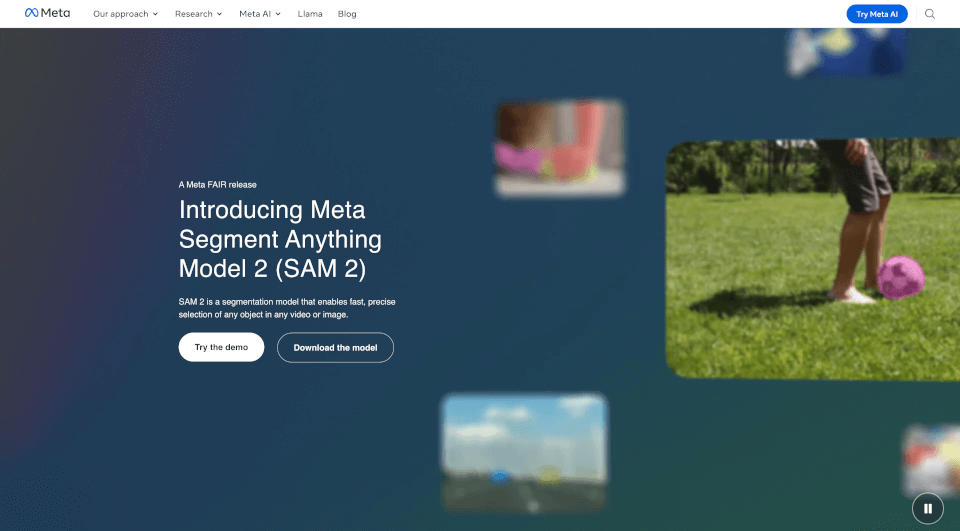Pause the background animation
Image resolution: width=960 pixels, height=531 pixels.
point(928,508)
